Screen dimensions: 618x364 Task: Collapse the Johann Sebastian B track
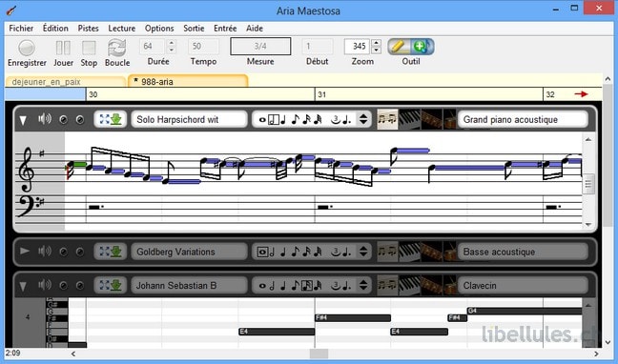click(x=23, y=286)
